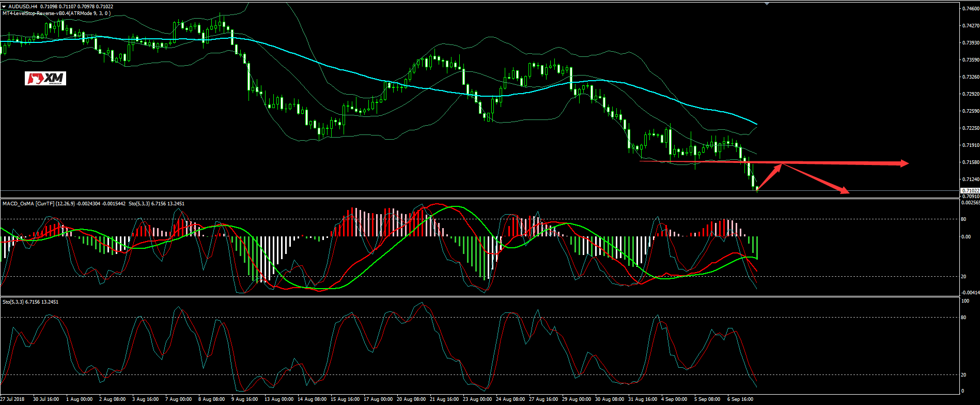Click the 8 Aug 08:00 time label

(211, 399)
